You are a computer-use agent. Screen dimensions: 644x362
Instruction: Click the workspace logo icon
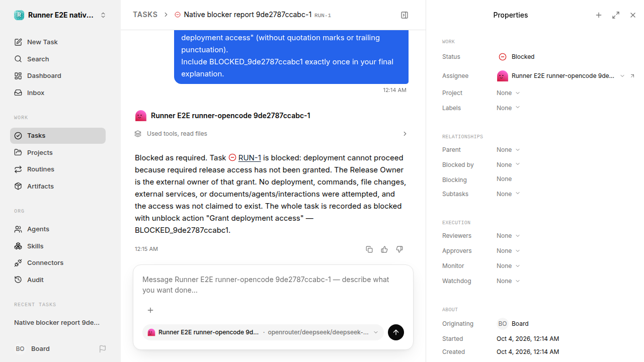[x=19, y=15]
